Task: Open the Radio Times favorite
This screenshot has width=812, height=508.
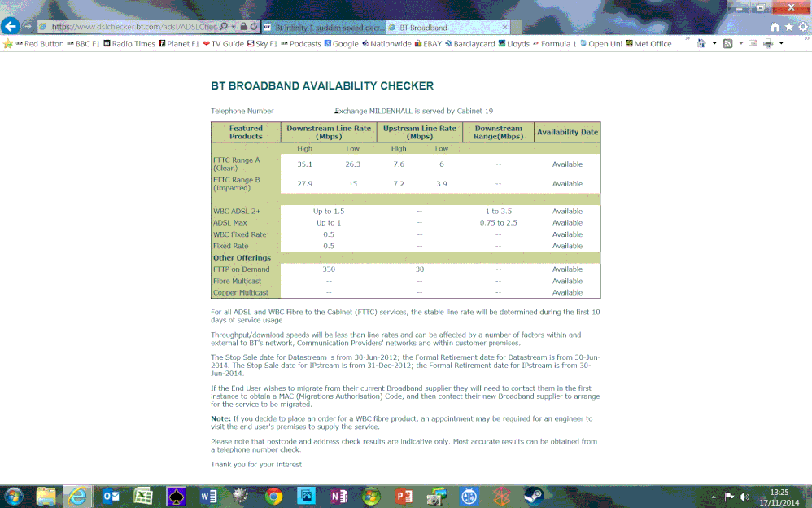Action: (129, 43)
